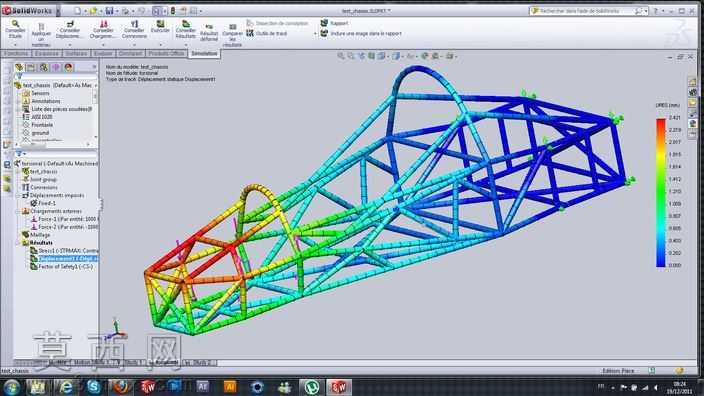The width and height of the screenshot is (704, 396).
Task: Select Sensors in the feature tree
Action: [36, 93]
